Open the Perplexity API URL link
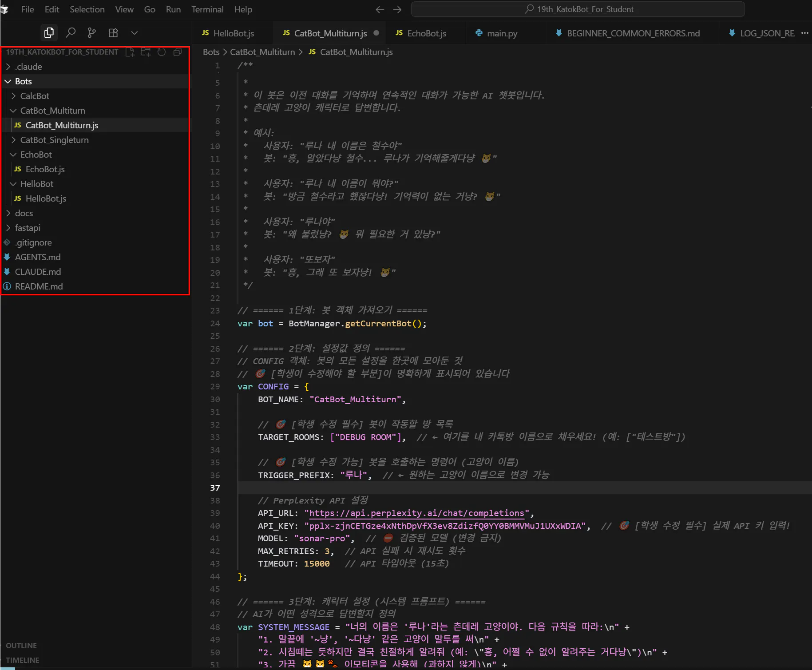Viewport: 812px width, 670px height. (x=416, y=513)
